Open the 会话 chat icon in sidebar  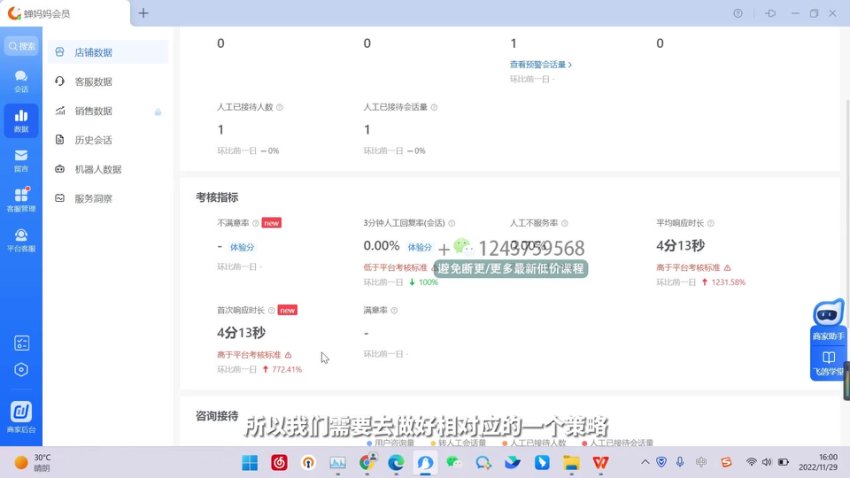point(21,80)
